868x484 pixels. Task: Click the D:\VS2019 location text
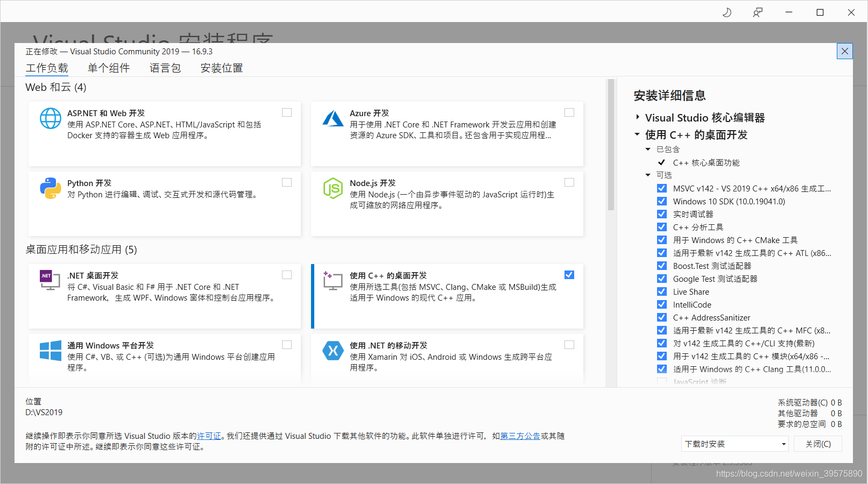44,412
